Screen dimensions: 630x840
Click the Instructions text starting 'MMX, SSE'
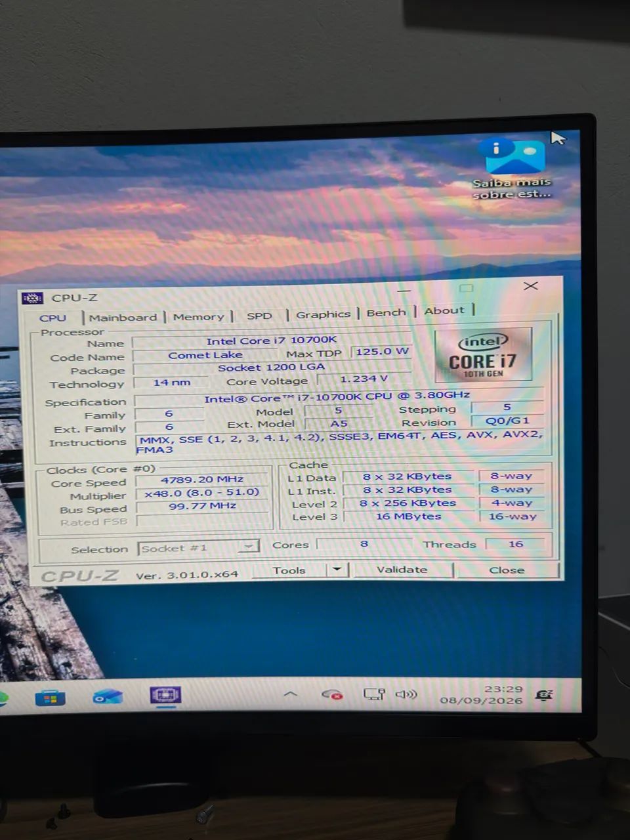340,442
